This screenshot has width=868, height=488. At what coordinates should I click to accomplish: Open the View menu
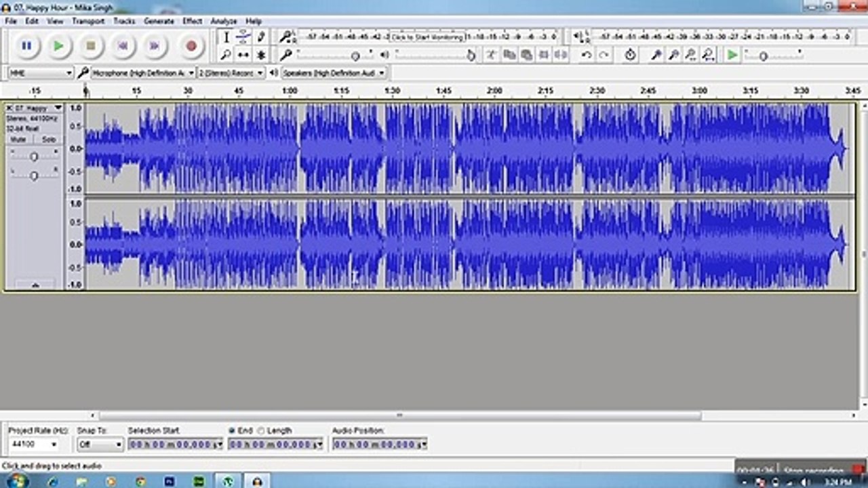[55, 21]
